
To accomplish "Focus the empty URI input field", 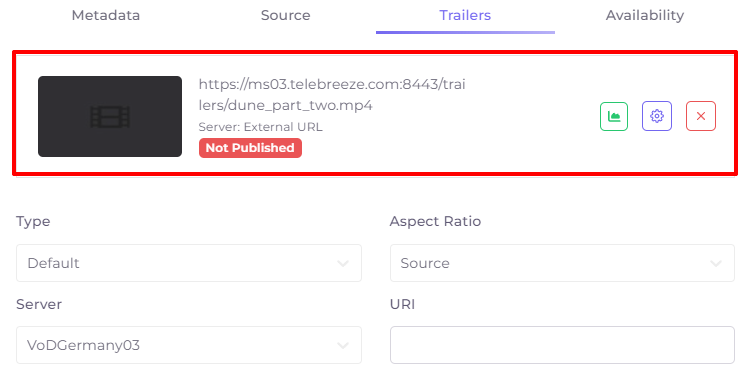I will (562, 345).
